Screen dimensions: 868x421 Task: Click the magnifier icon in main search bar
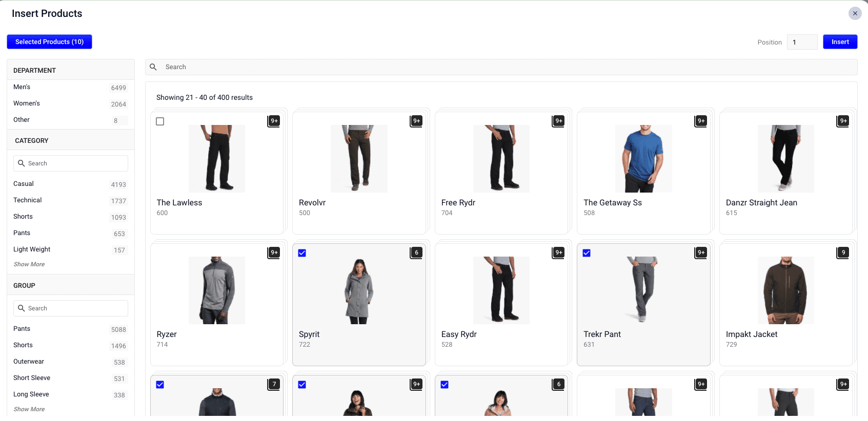(153, 67)
